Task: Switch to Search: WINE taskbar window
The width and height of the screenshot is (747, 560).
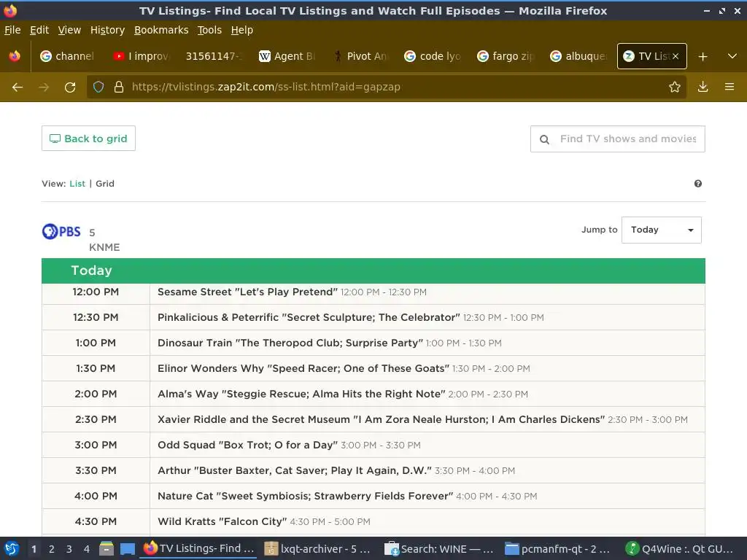Action: coord(438,548)
